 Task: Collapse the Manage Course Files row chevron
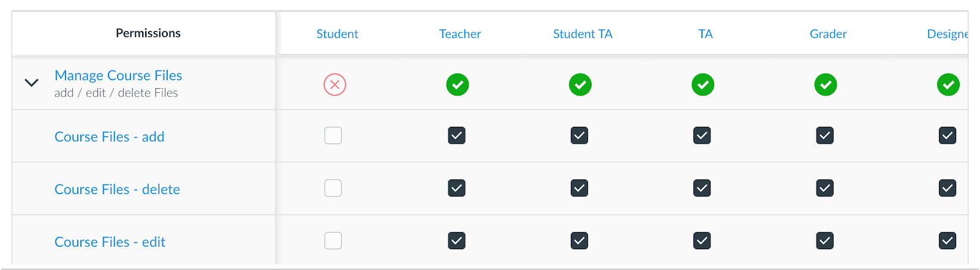pos(31,83)
